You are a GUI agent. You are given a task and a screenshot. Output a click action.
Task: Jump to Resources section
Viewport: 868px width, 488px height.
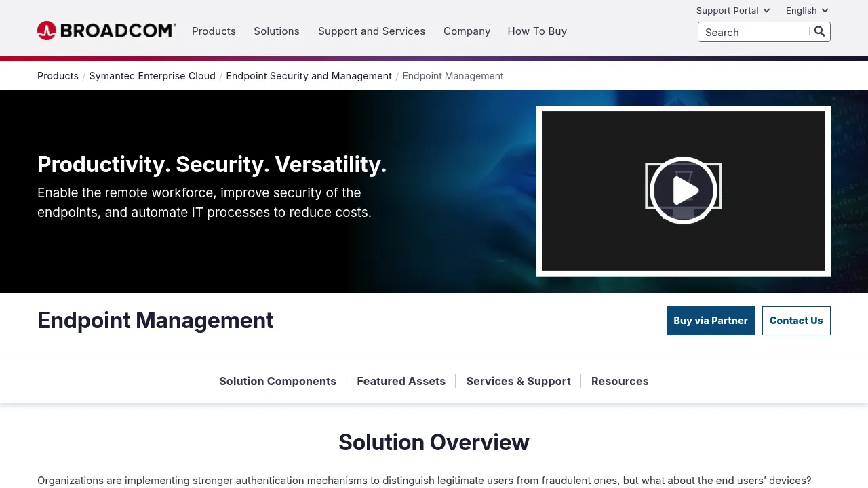pos(620,381)
